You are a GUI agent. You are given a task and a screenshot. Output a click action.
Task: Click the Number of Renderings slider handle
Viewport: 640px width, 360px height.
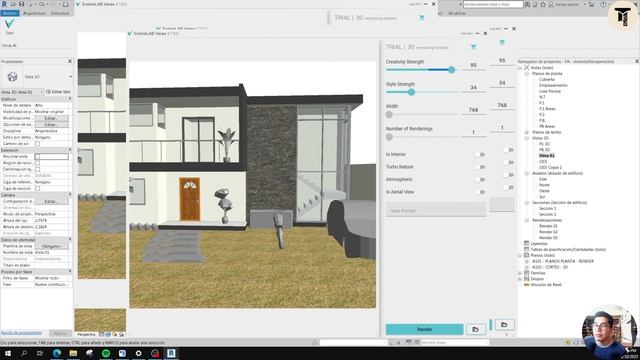pos(389,137)
